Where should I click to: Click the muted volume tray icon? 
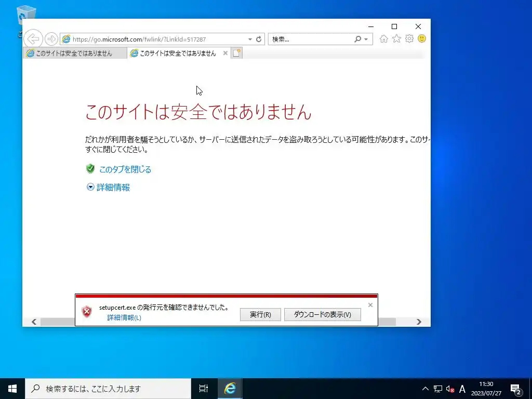tap(450, 389)
